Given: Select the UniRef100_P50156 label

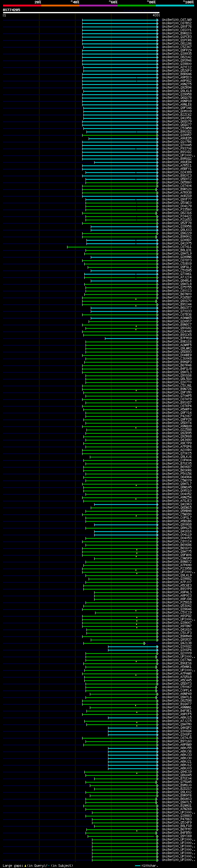Looking at the screenshot, I should coord(177,474).
